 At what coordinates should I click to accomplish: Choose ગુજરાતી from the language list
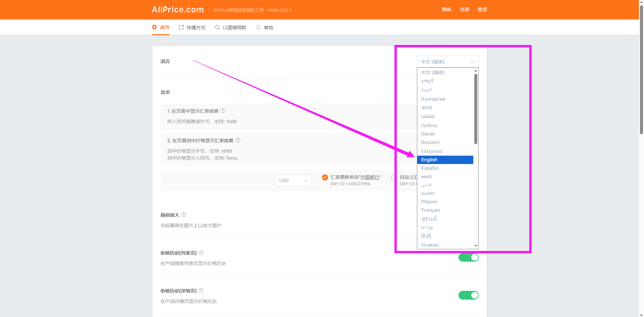445,219
